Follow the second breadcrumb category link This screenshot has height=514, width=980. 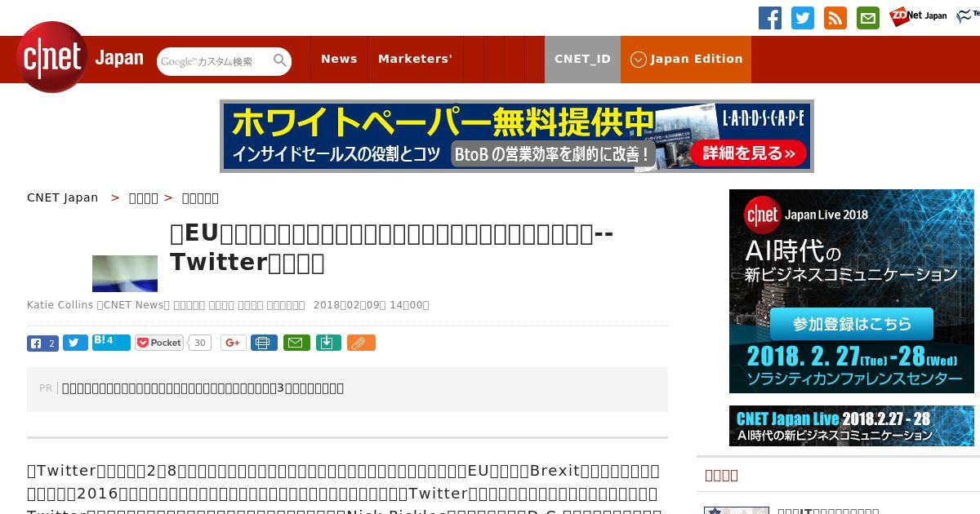[144, 197]
